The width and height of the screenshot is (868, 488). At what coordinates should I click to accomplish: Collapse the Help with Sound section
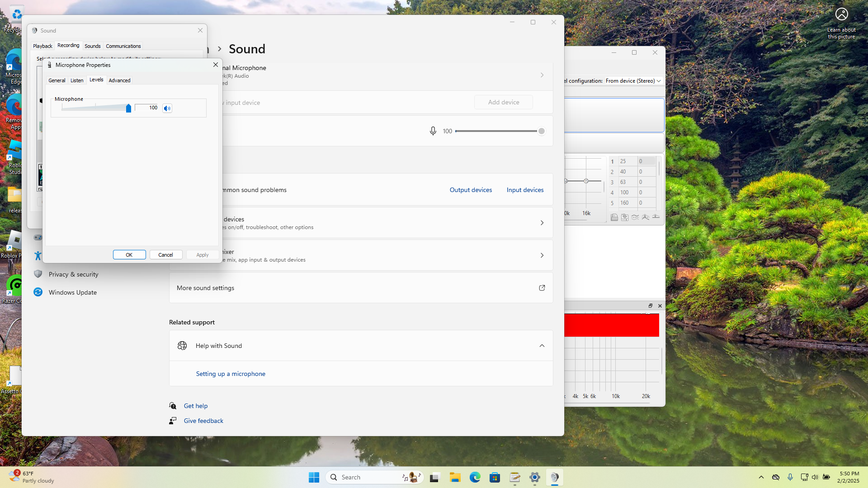pyautogui.click(x=542, y=346)
